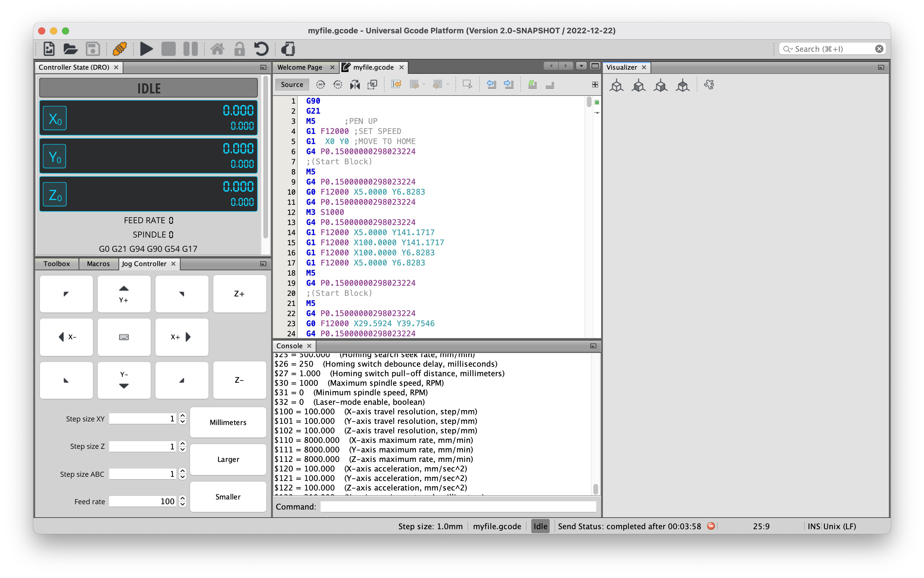Reset Z axis zero with Z0 button

click(55, 194)
